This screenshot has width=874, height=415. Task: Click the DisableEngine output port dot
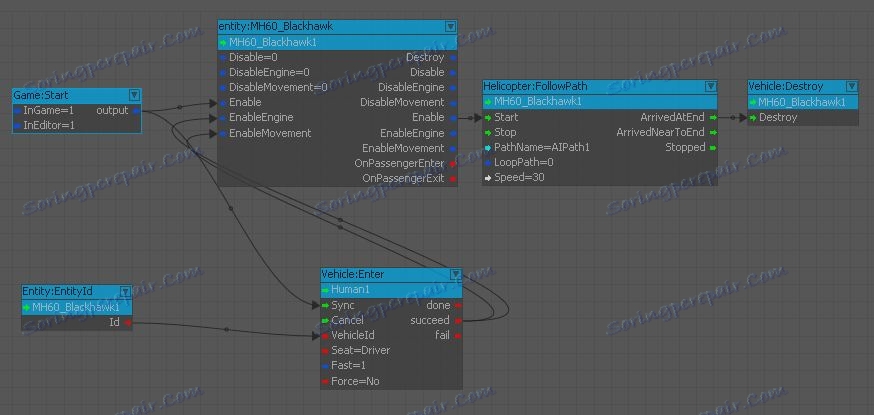(453, 88)
